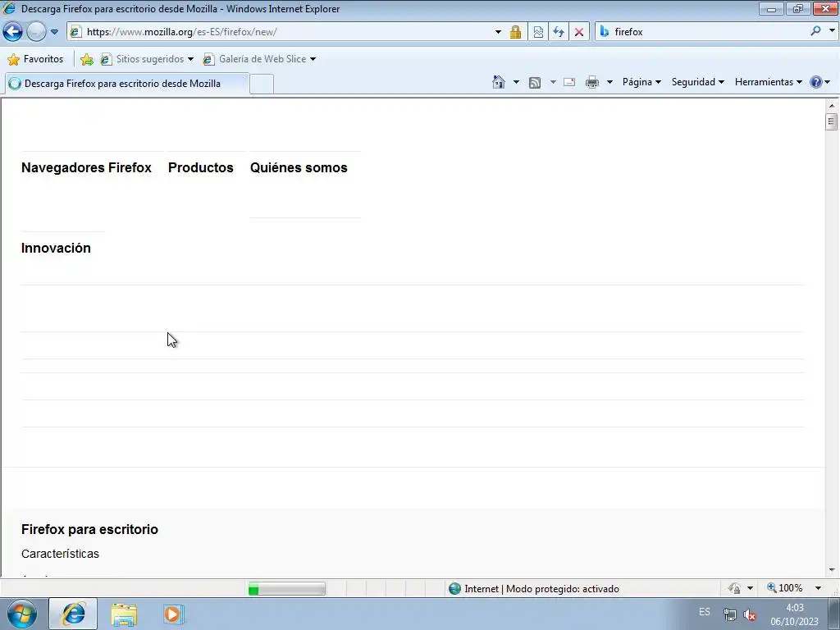Open the network tray icon
This screenshot has height=630, width=840.
pos(729,614)
